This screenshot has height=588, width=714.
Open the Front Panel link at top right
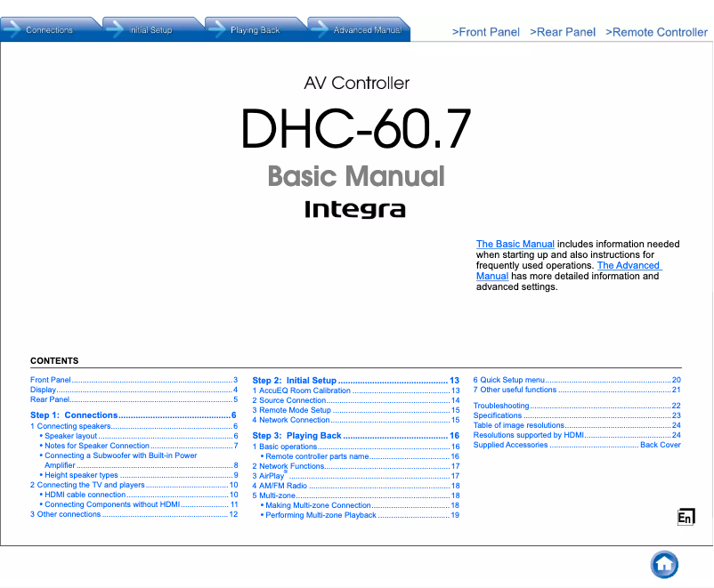click(486, 32)
